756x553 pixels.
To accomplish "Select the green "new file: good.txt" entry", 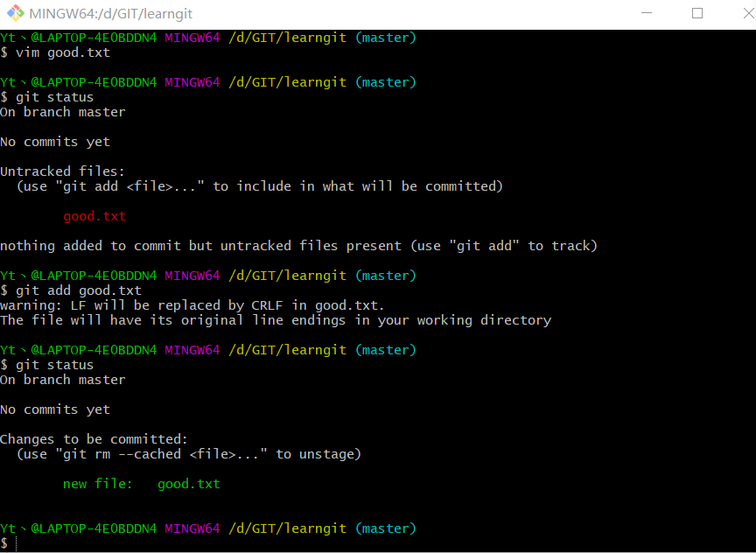I will (x=142, y=484).
